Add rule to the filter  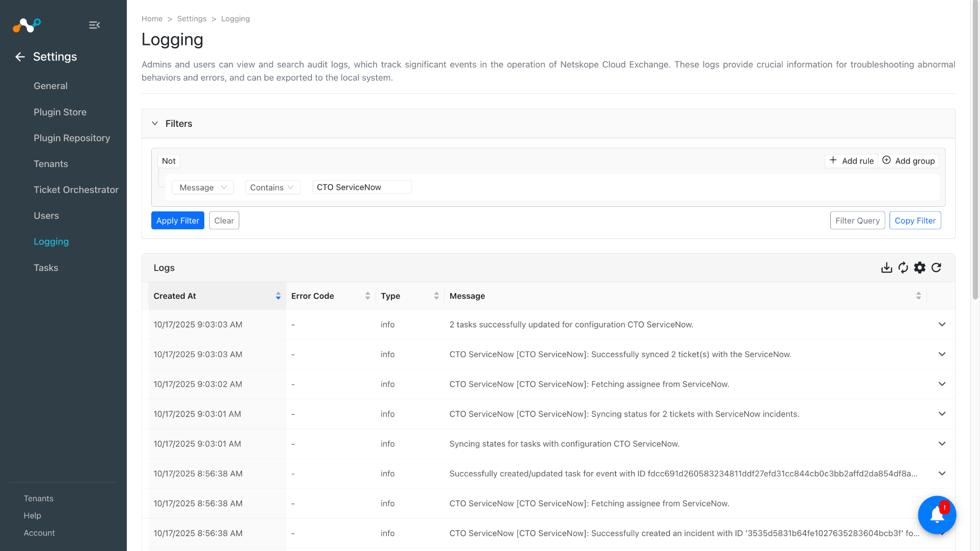click(851, 161)
